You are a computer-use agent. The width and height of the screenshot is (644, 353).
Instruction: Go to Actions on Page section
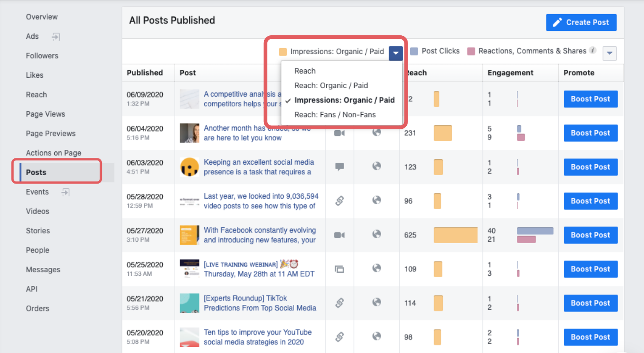tap(53, 153)
